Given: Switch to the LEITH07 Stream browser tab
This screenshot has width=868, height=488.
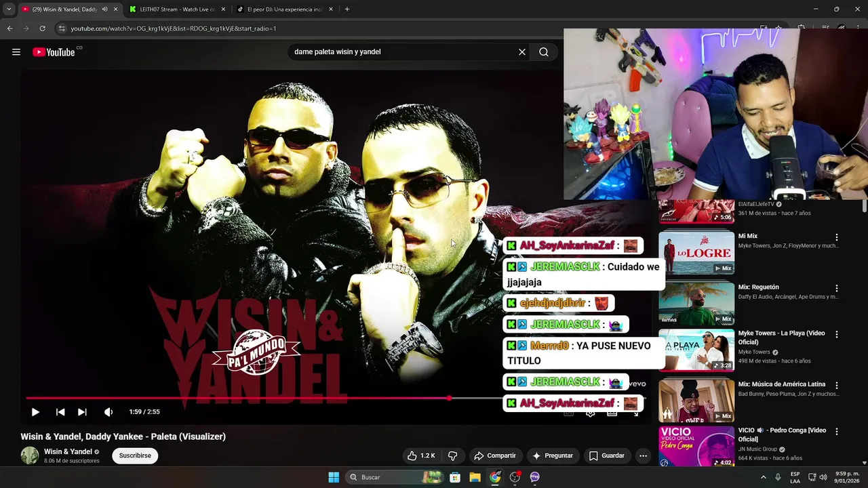Looking at the screenshot, I should pos(176,9).
